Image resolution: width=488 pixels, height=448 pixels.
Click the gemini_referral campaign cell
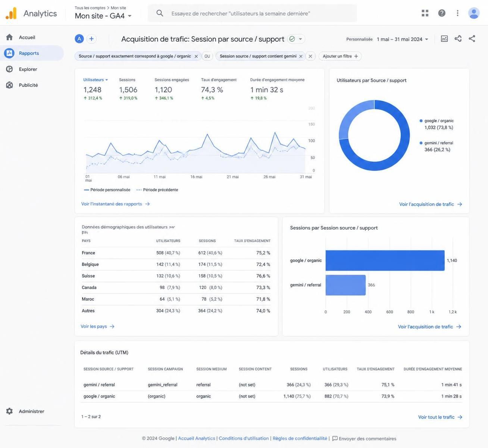(163, 385)
